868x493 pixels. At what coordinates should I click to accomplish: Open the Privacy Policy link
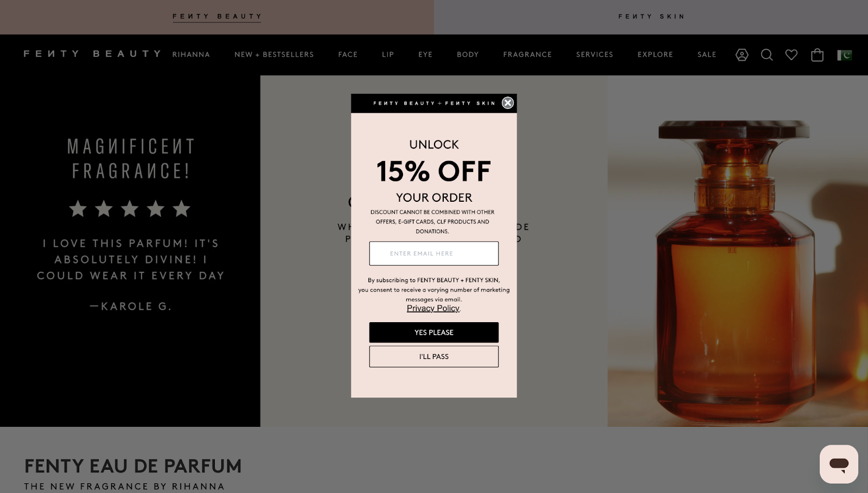(x=433, y=308)
